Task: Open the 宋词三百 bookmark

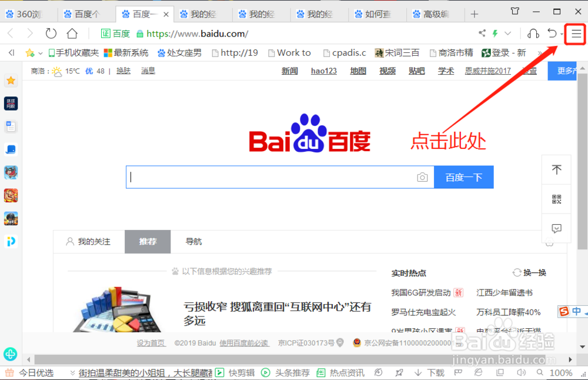Action: coord(397,53)
